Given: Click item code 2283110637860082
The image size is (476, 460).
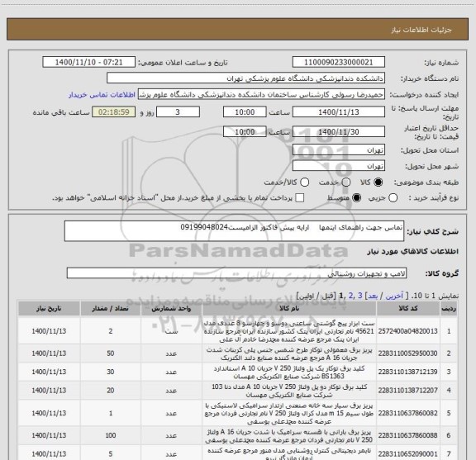Looking at the screenshot, I should [408, 413].
